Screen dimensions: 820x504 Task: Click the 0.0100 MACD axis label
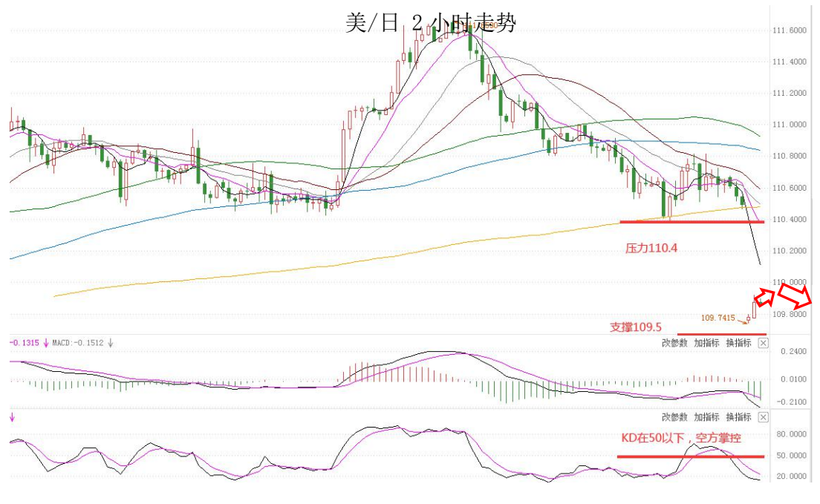pyautogui.click(x=793, y=379)
